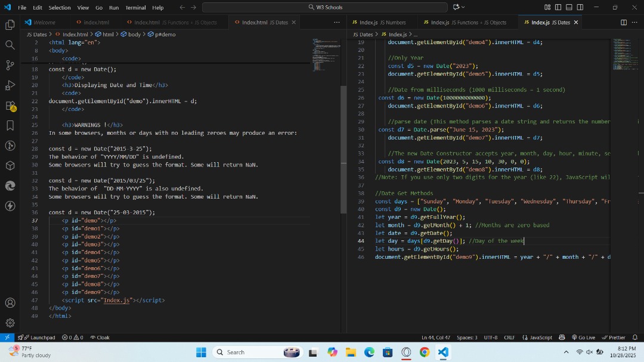
Task: Open Microsoft Edge from the taskbar
Action: click(369, 352)
